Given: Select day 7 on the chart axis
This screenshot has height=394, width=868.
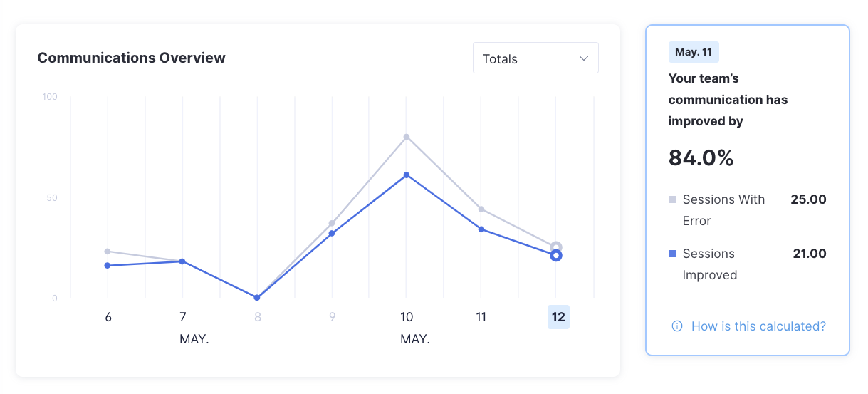Looking at the screenshot, I should [x=182, y=317].
